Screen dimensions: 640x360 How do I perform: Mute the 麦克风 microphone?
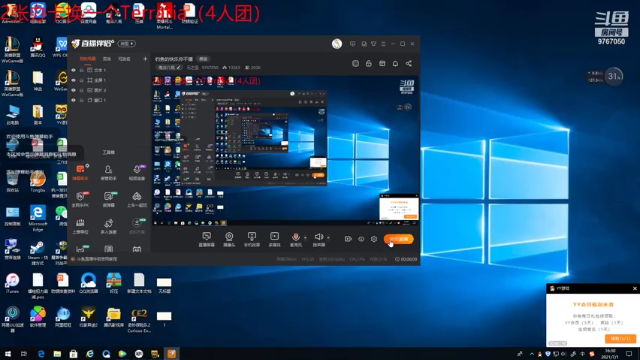tap(296, 239)
